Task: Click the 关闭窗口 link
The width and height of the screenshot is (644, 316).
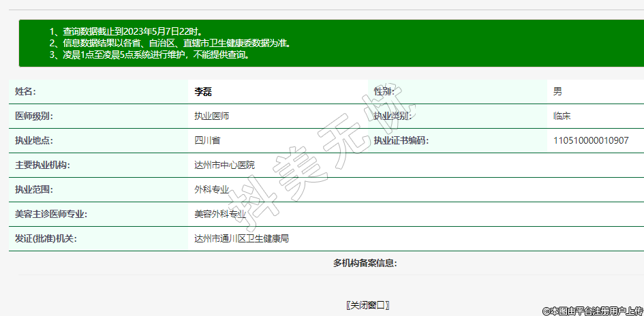Action: tap(368, 305)
